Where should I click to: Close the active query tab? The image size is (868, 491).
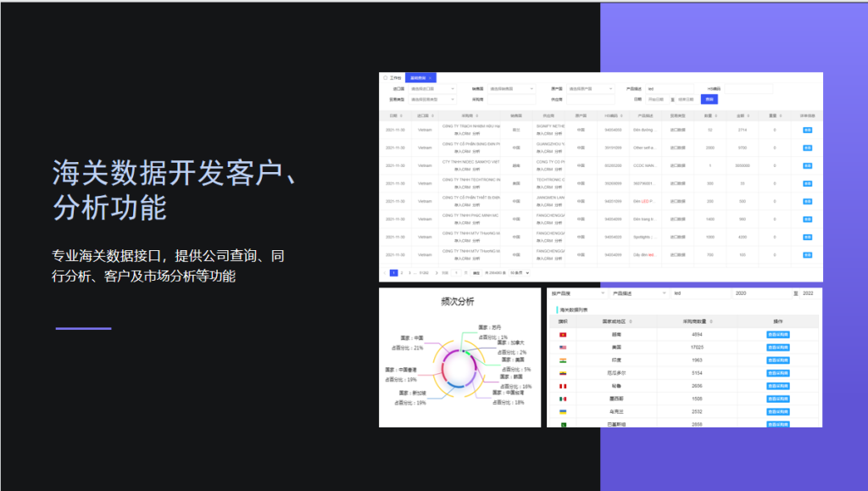point(431,78)
